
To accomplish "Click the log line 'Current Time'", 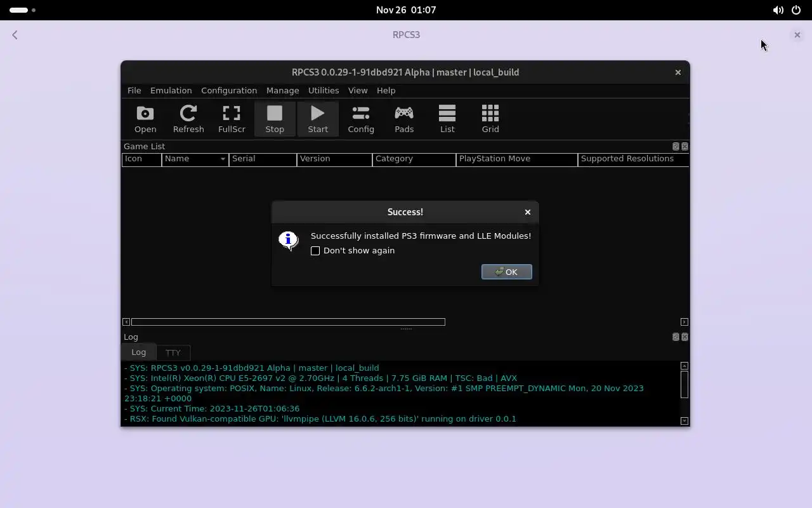I will (212, 409).
